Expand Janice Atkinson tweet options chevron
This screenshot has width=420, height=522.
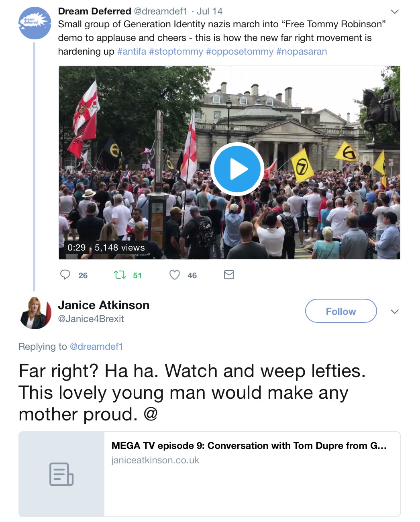point(395,312)
